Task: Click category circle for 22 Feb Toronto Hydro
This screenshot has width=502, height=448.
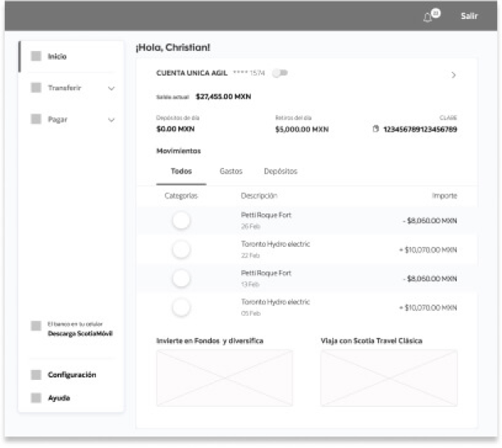Action: [x=181, y=249]
